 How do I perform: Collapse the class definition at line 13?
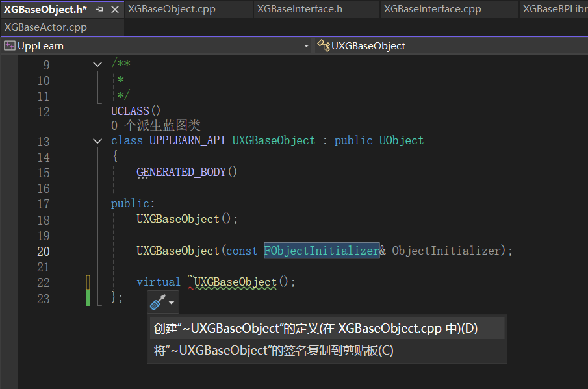click(x=97, y=142)
